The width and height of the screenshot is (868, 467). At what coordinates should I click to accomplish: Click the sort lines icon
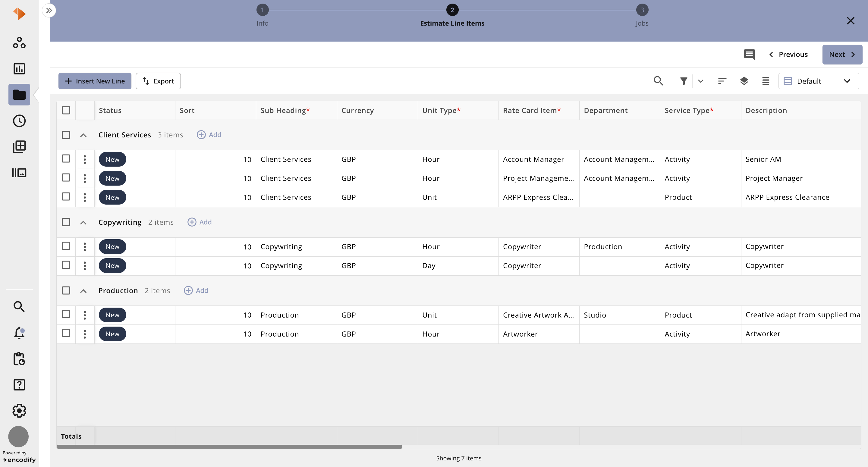point(722,81)
